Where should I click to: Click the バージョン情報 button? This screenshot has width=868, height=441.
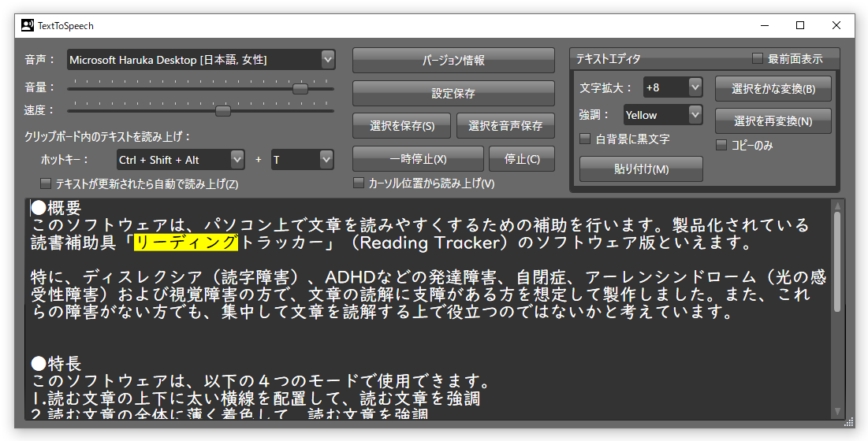tap(453, 60)
